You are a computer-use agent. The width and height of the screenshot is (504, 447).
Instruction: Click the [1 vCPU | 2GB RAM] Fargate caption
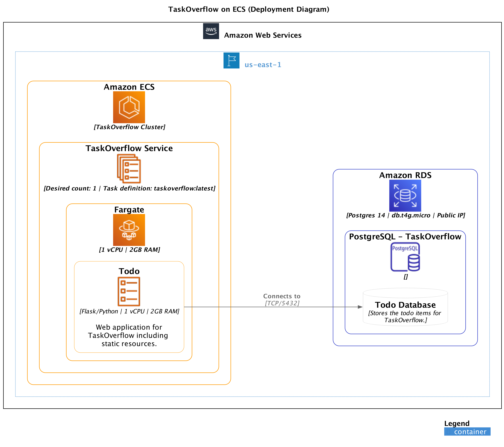click(129, 250)
